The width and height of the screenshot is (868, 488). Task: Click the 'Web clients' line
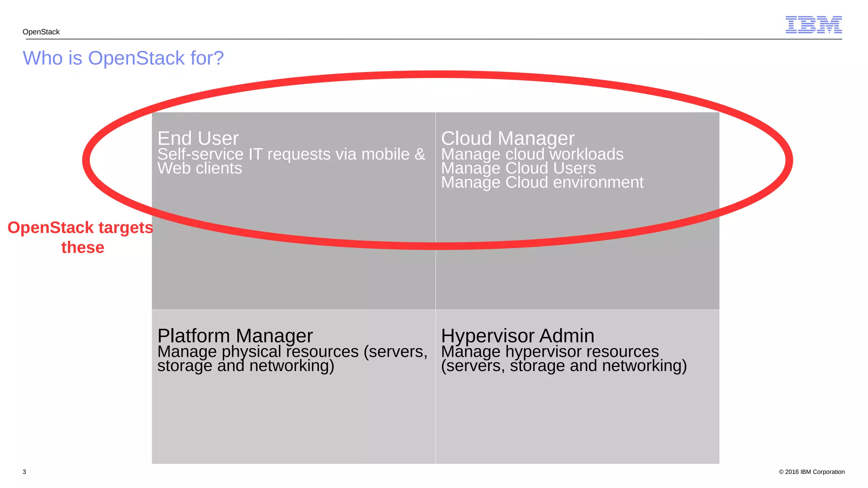(200, 168)
